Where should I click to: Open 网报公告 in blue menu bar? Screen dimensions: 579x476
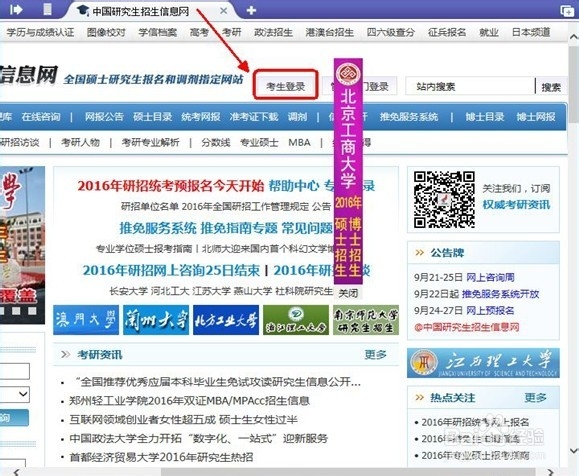[104, 117]
